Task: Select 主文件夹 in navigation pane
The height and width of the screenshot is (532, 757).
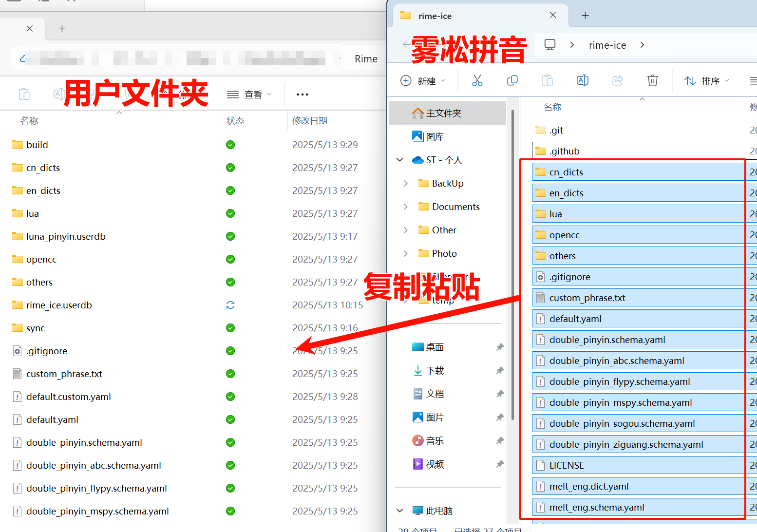Action: (x=443, y=113)
